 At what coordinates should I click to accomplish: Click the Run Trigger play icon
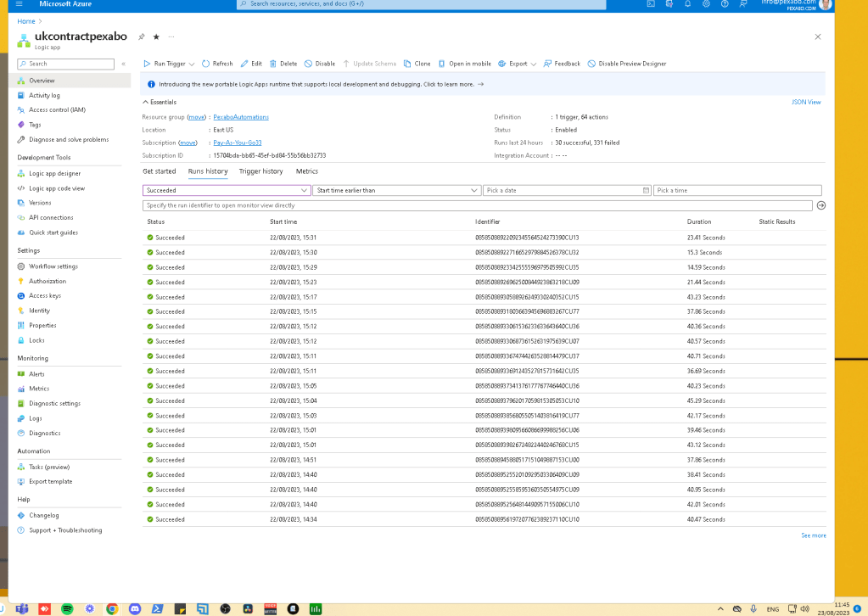pos(147,64)
